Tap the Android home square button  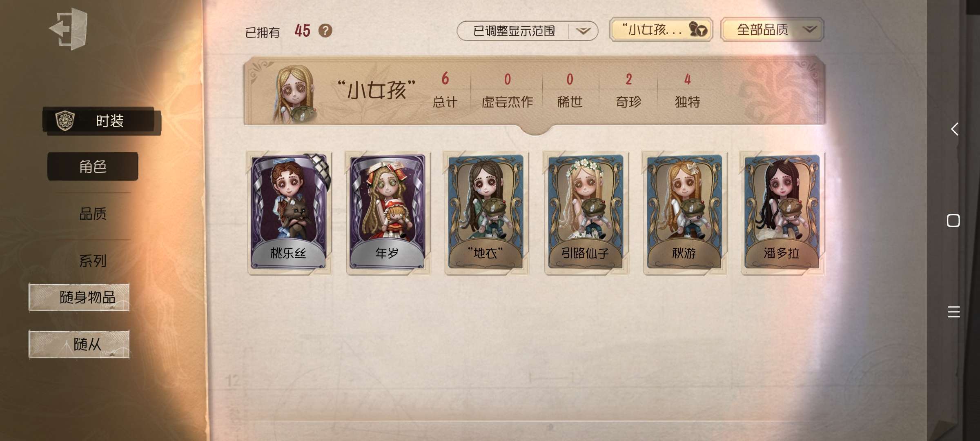point(953,220)
